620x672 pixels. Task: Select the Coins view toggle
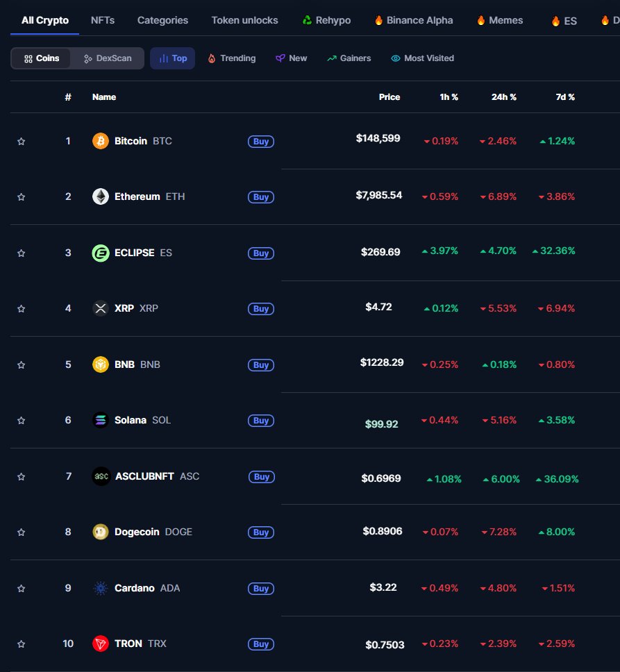tap(41, 58)
